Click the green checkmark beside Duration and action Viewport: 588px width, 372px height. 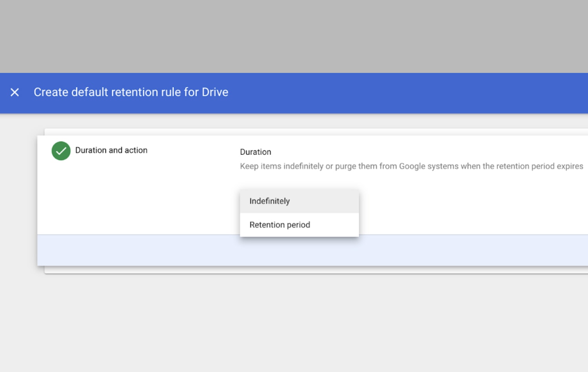pos(61,151)
